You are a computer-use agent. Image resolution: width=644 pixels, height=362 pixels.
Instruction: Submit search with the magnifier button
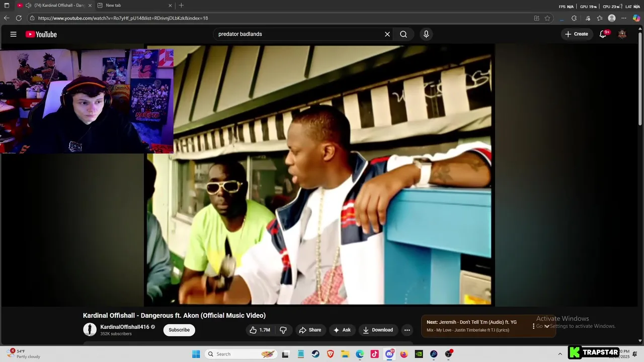pos(404,34)
